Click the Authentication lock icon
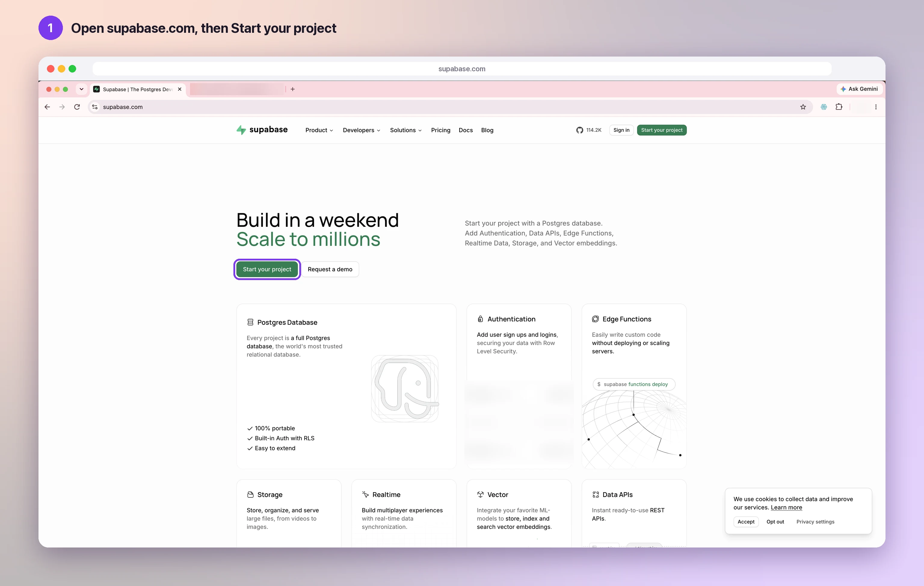Image resolution: width=924 pixels, height=586 pixels. pos(480,319)
